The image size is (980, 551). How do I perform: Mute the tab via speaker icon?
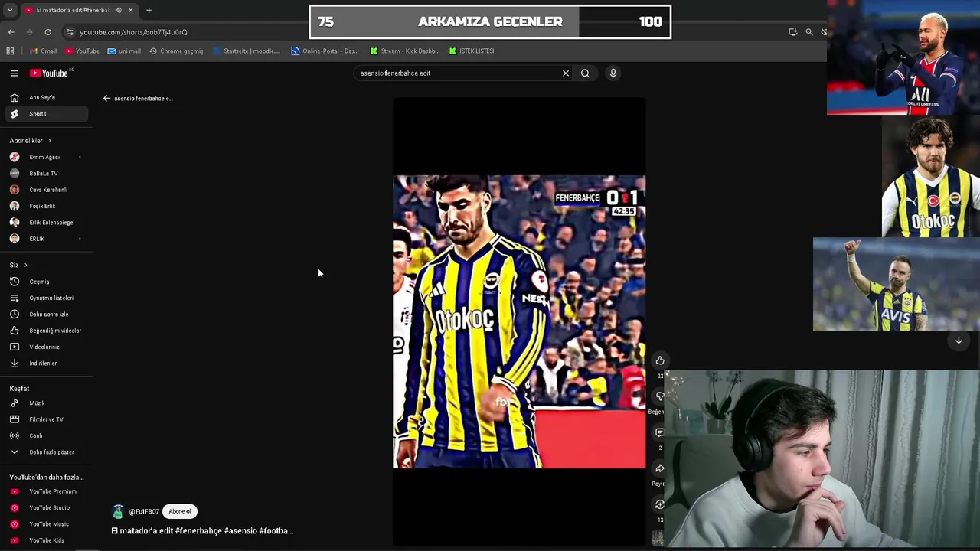click(x=118, y=10)
